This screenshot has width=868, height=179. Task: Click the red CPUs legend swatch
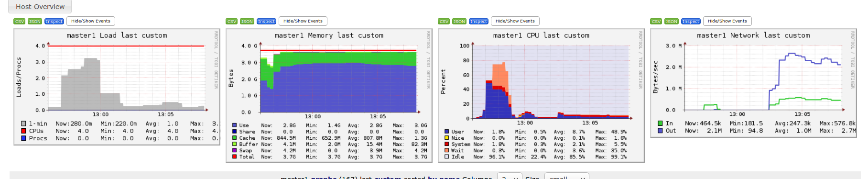tap(23, 131)
